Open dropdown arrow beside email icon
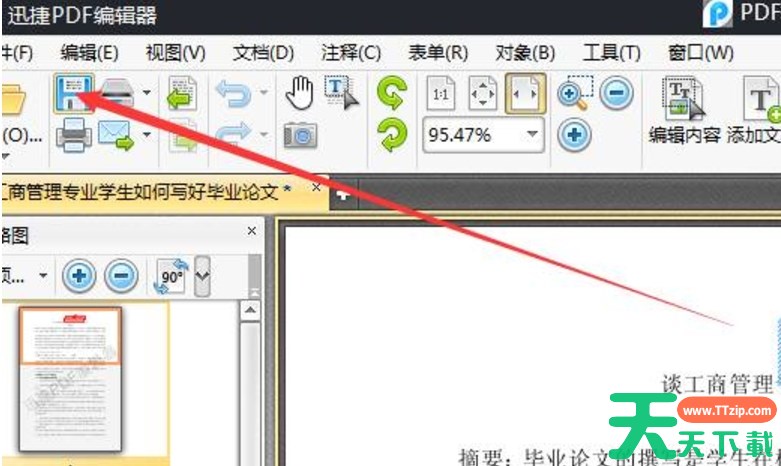Image resolution: width=781 pixels, height=466 pixels. (x=146, y=134)
